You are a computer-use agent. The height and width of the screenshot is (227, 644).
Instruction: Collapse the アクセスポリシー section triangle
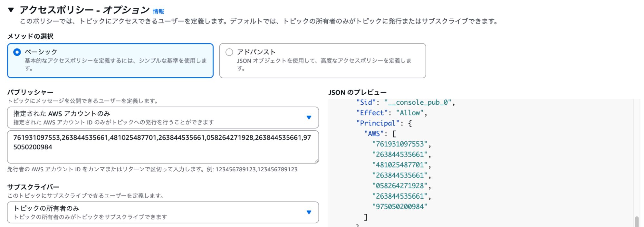pos(11,10)
